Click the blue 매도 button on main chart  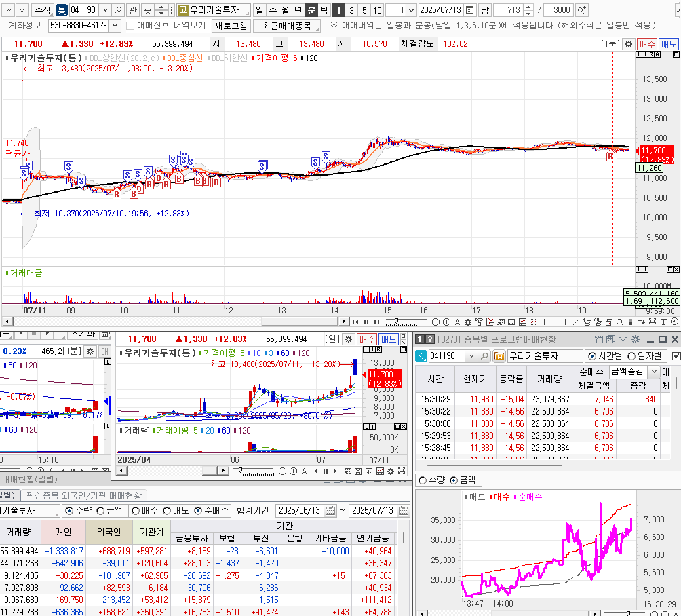tap(668, 44)
